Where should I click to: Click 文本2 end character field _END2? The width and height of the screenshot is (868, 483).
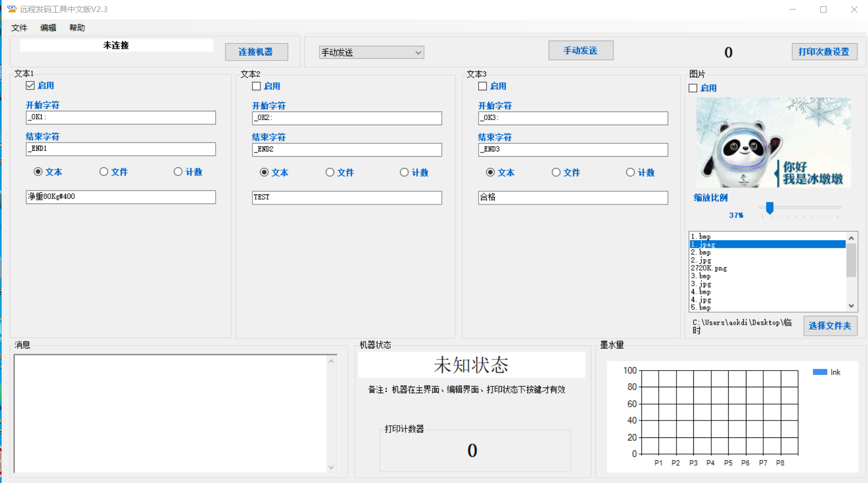coord(347,149)
